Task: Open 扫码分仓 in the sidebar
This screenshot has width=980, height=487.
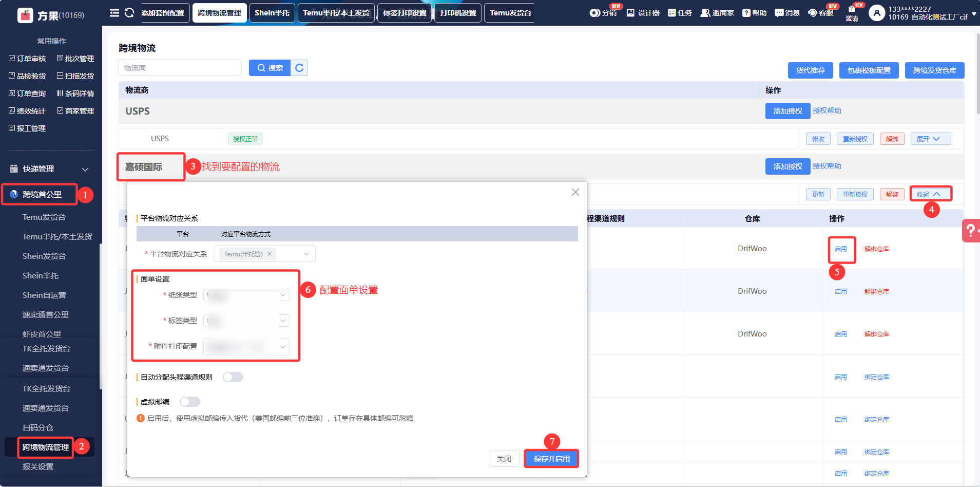Action: [x=38, y=428]
